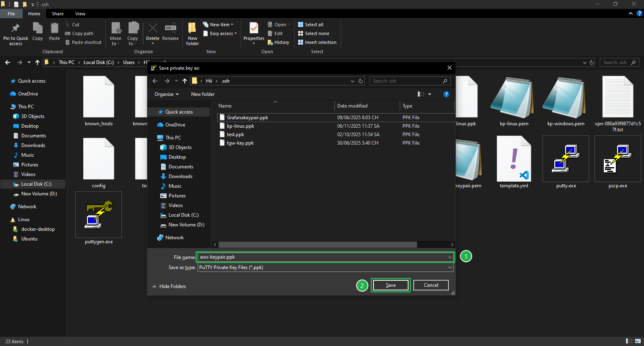Click the dialog's back arrow
Screen dimensions: 644x346
coord(155,81)
